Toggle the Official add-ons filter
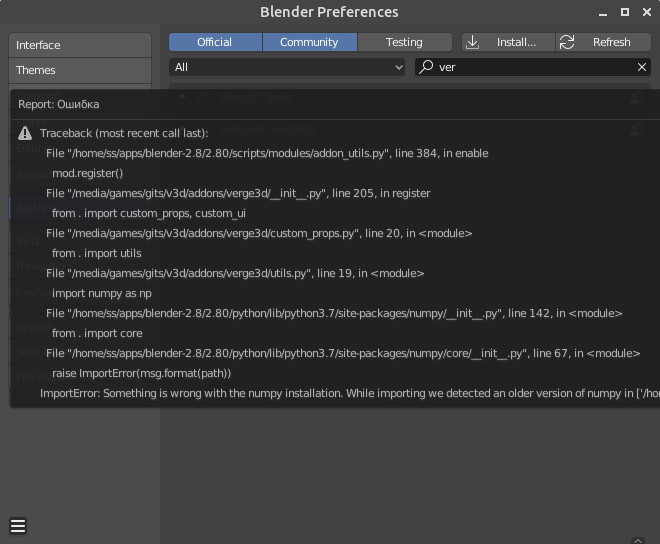Image resolution: width=660 pixels, height=544 pixels. coord(215,42)
